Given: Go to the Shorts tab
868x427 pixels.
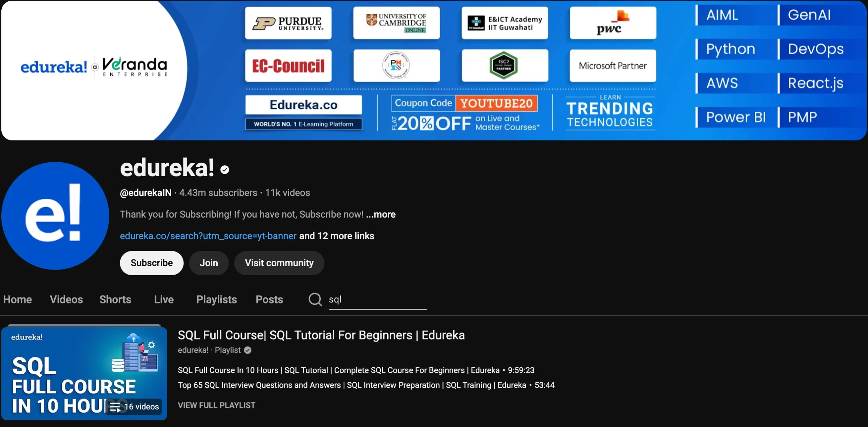Looking at the screenshot, I should pyautogui.click(x=115, y=299).
